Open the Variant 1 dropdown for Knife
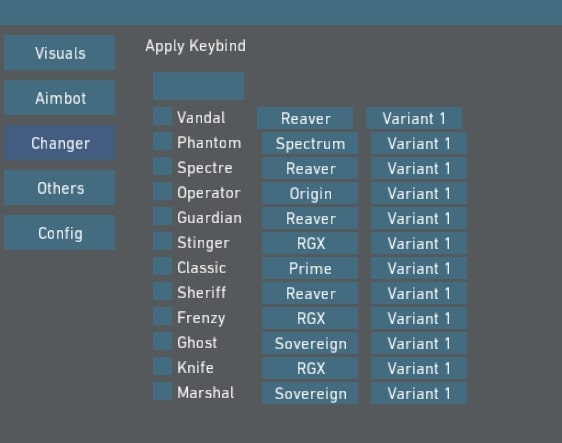Viewport: 562px width, 443px height. point(419,368)
